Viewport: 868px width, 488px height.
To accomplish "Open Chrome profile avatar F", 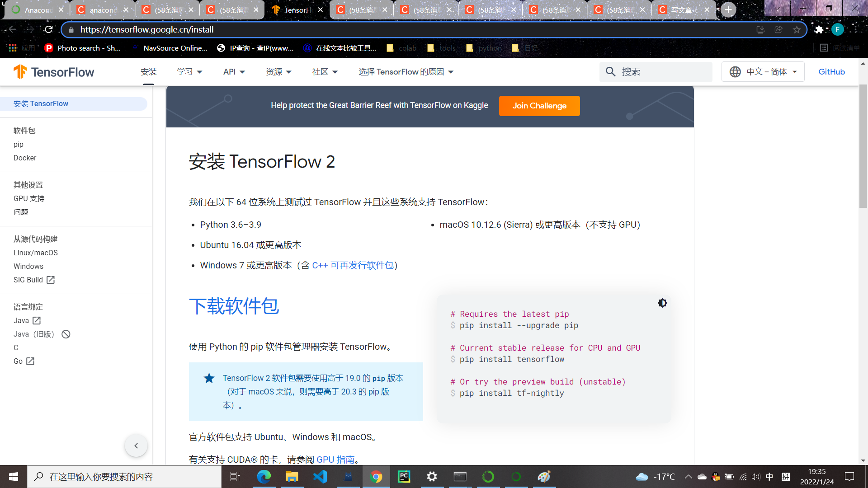I will click(x=837, y=29).
